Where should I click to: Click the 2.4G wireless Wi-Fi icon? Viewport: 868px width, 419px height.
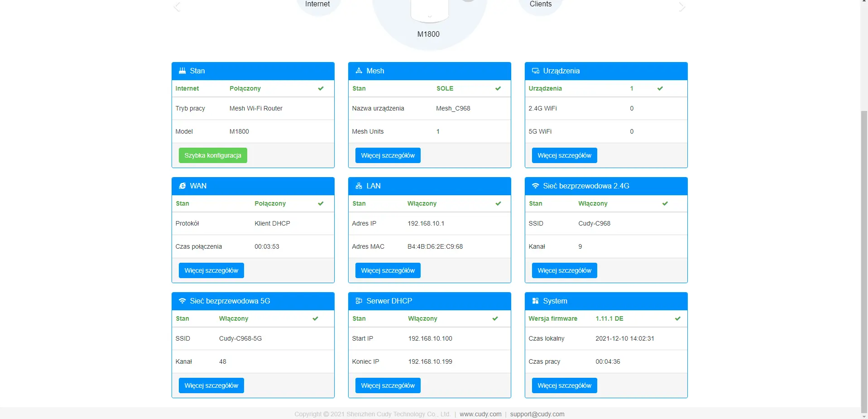click(535, 186)
